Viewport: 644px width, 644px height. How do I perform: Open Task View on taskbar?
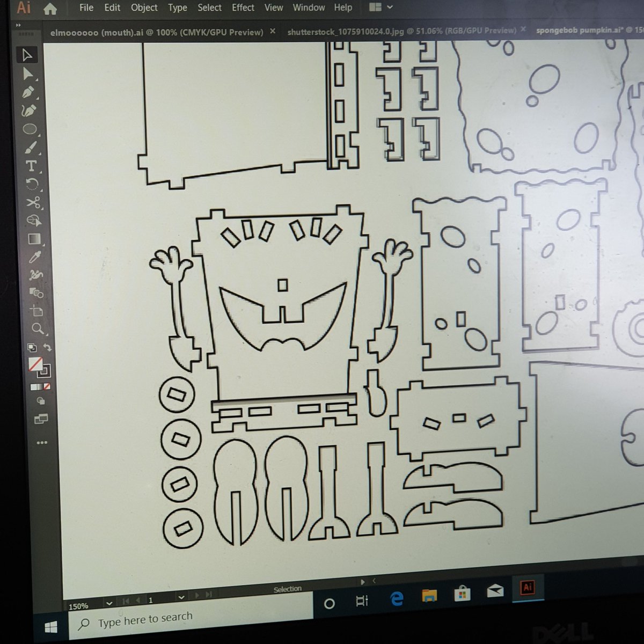362,601
